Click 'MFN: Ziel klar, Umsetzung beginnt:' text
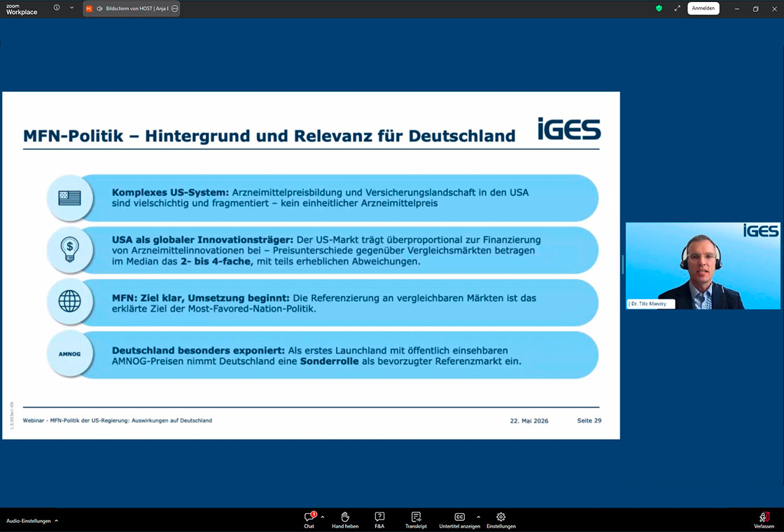This screenshot has height=532, width=784. pos(200,298)
